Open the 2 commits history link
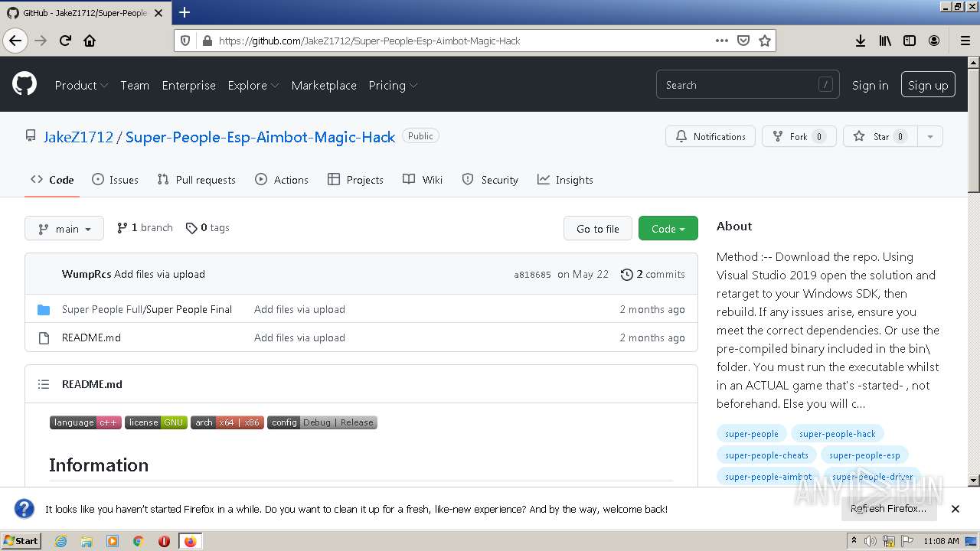Screen dimensions: 980x551 click(x=653, y=274)
